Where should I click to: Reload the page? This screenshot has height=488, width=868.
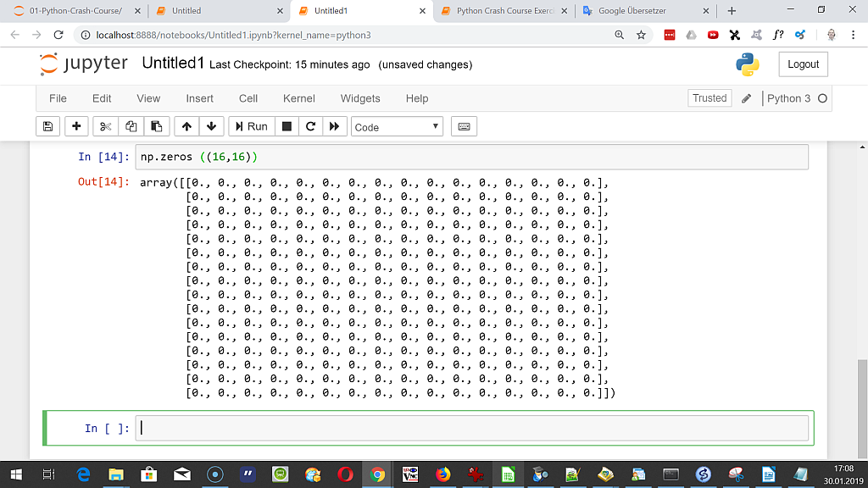pyautogui.click(x=58, y=35)
